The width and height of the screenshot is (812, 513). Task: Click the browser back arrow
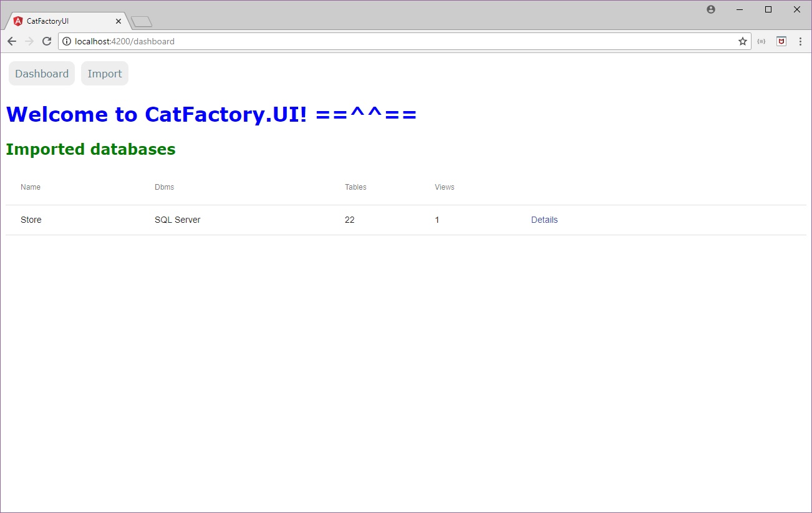(x=12, y=41)
